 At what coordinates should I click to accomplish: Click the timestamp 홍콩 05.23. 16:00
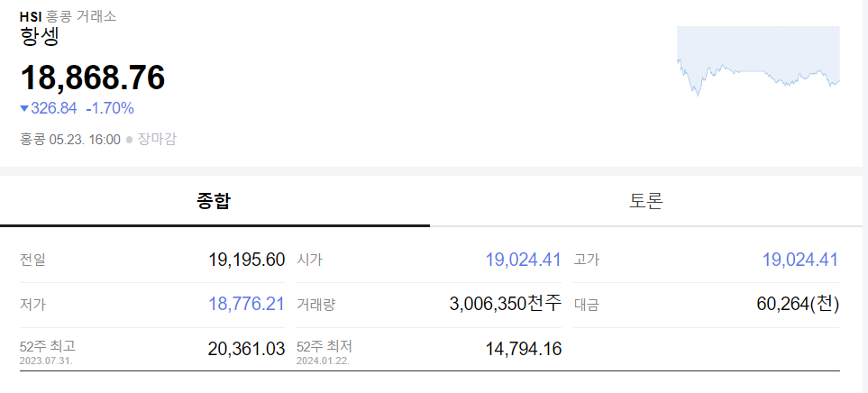[70, 139]
